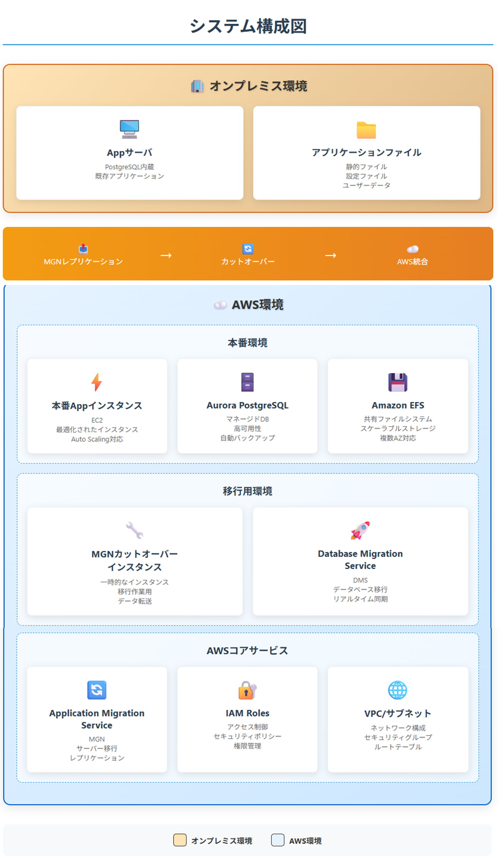
Task: Click the file cabinet icon for Aurora PostgreSQL
Action: pyautogui.click(x=248, y=382)
